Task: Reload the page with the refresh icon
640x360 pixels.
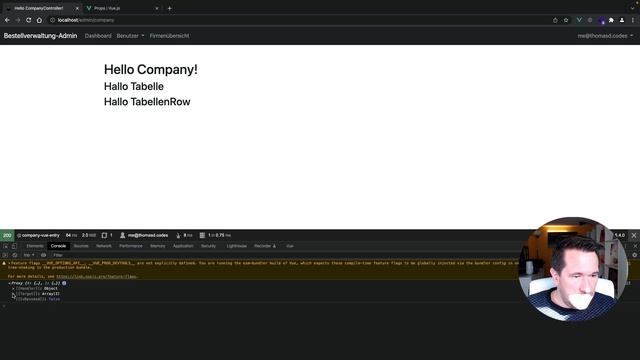Action: point(29,20)
